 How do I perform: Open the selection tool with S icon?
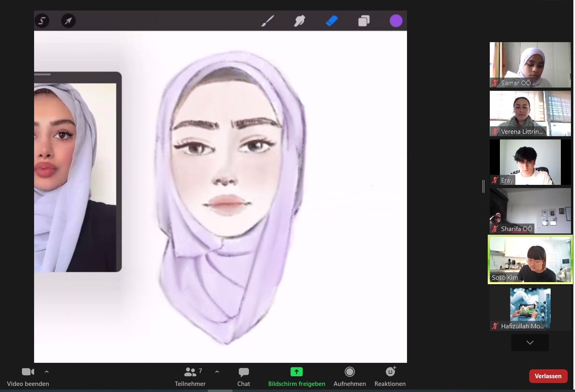coord(42,21)
